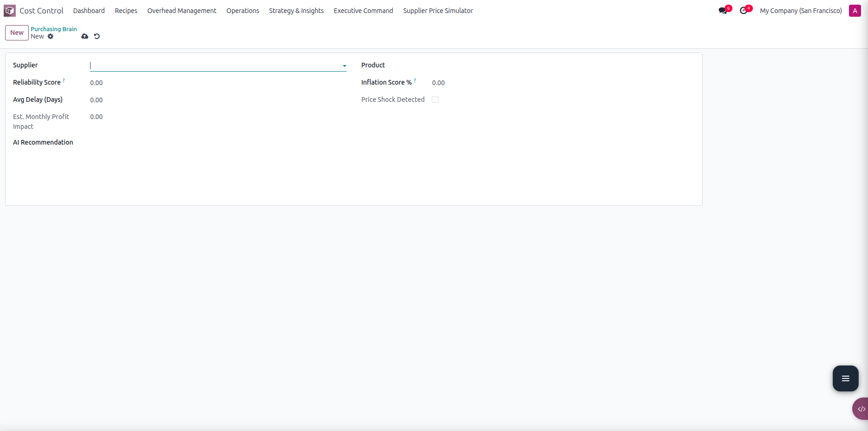
Task: Open the Overhead Management menu
Action: pyautogui.click(x=182, y=11)
